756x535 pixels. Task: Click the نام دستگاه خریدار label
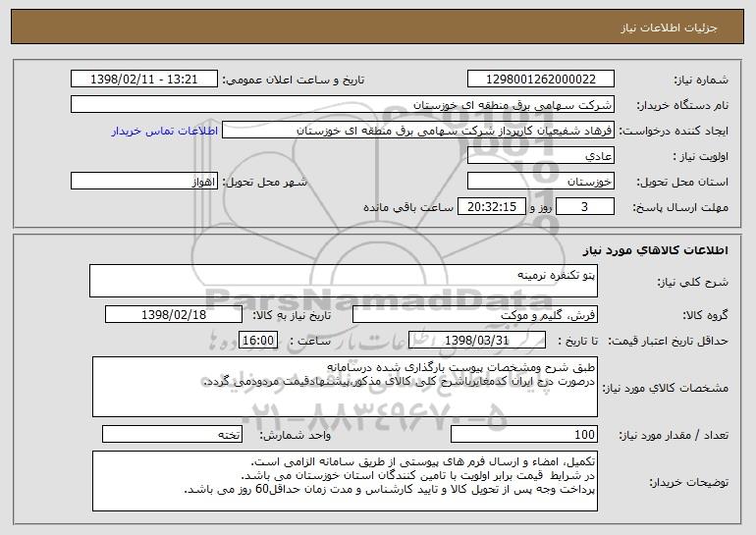coord(682,106)
